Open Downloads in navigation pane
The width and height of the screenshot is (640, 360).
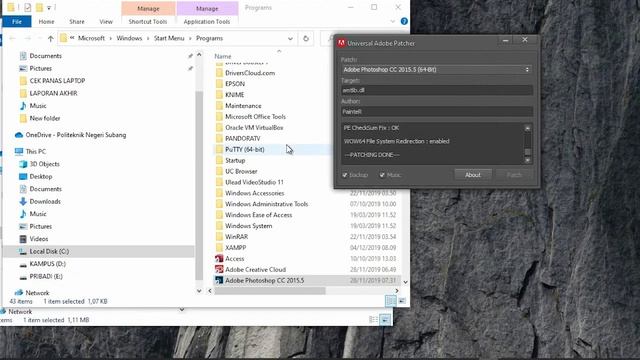[x=45, y=202]
